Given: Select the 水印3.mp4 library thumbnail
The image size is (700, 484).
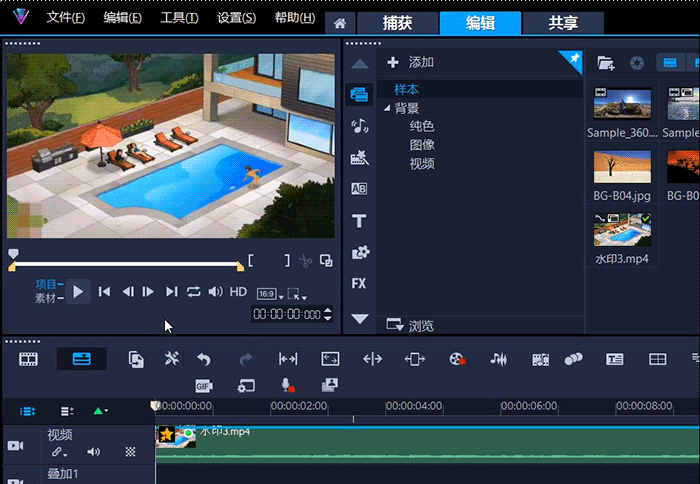Looking at the screenshot, I should (x=622, y=230).
